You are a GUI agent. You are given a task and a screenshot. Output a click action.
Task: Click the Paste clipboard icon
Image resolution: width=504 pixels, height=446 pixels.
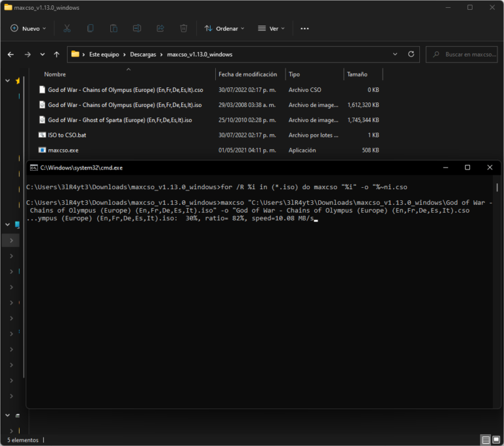click(x=114, y=29)
